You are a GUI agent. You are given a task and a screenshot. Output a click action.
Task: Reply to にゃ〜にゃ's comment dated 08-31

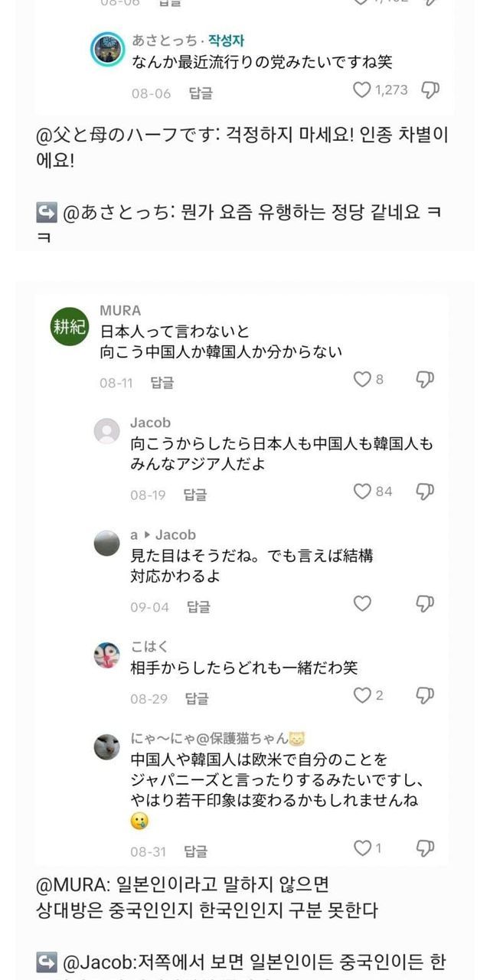click(195, 851)
